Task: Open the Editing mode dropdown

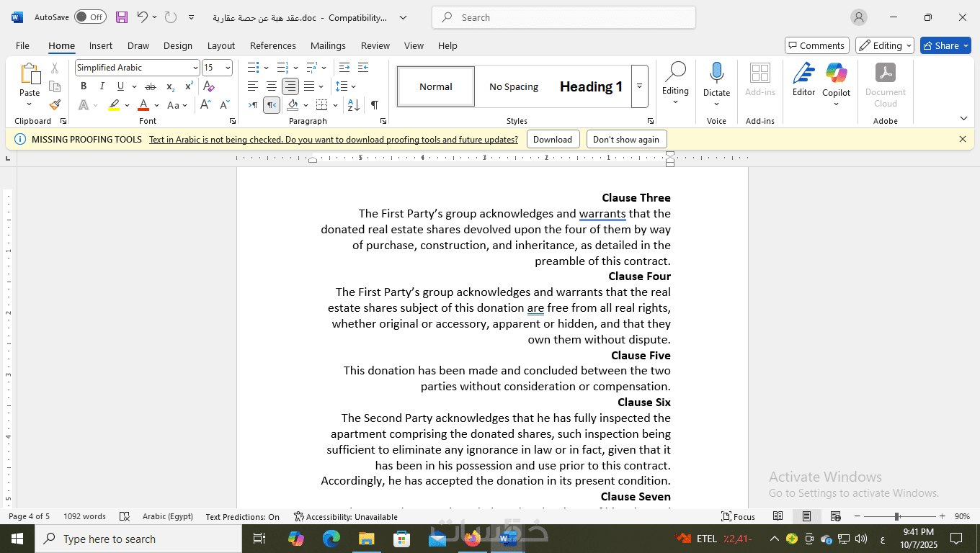Action: pos(885,45)
